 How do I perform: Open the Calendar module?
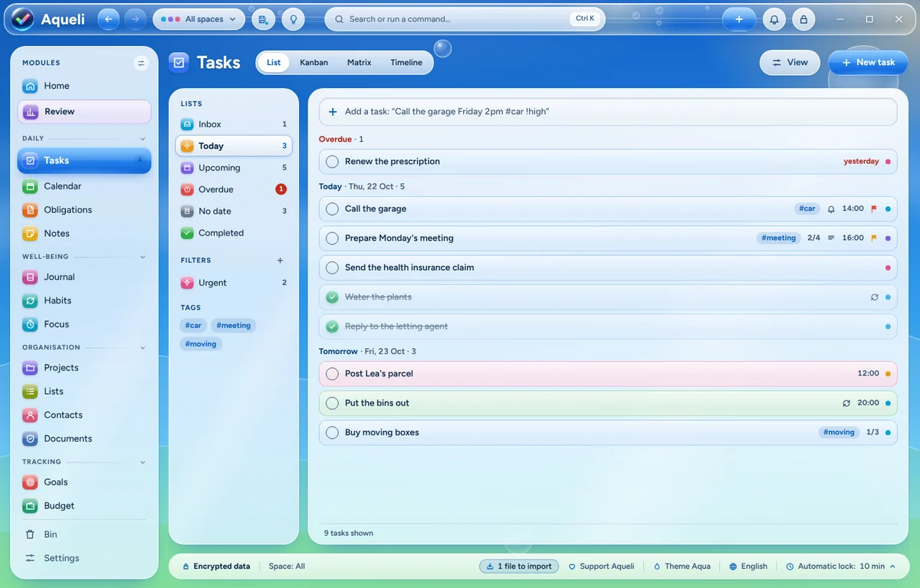click(x=84, y=186)
